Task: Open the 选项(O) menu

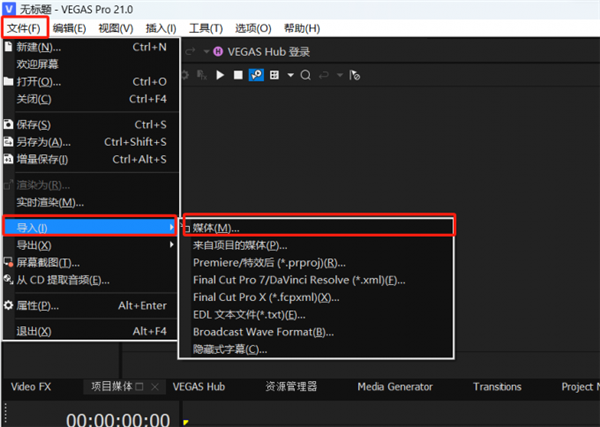Action: 253,28
